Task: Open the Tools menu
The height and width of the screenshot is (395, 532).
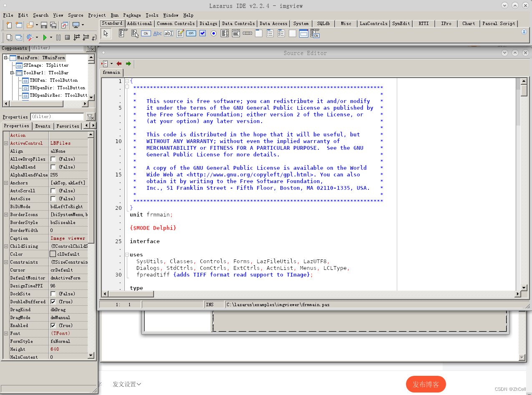Action: 152,15
